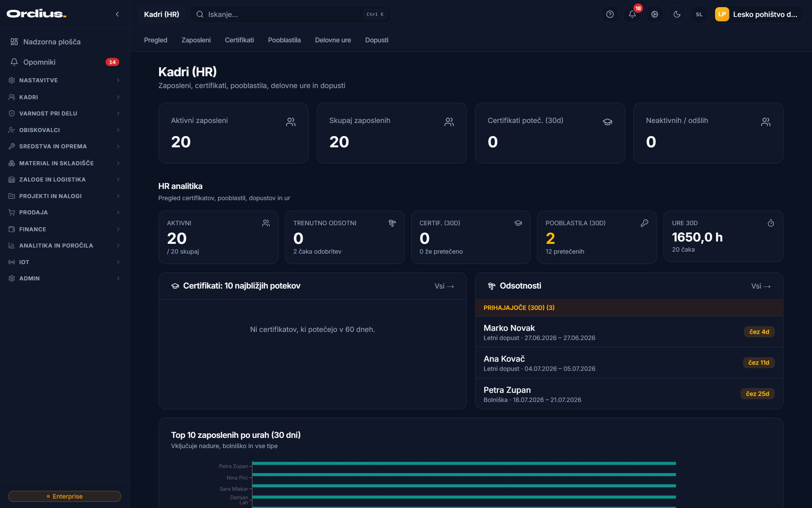Expand the VARNOST PRI DELU section
812x508 pixels.
(64, 113)
